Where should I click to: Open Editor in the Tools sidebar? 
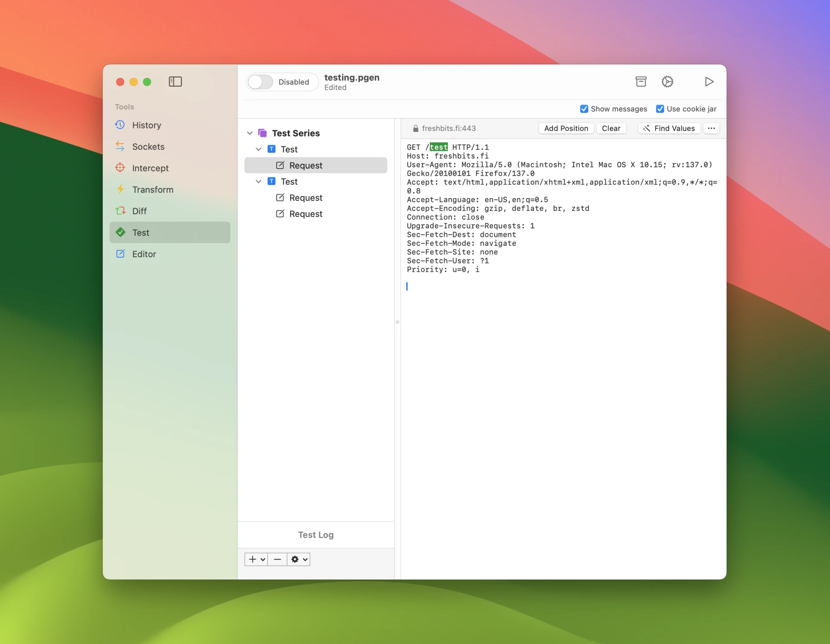(x=144, y=254)
